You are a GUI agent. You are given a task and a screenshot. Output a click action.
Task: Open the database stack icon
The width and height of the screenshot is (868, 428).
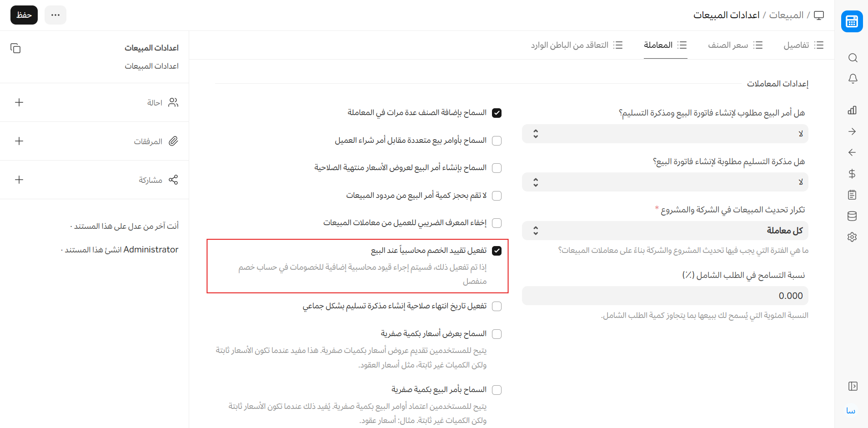(x=852, y=216)
